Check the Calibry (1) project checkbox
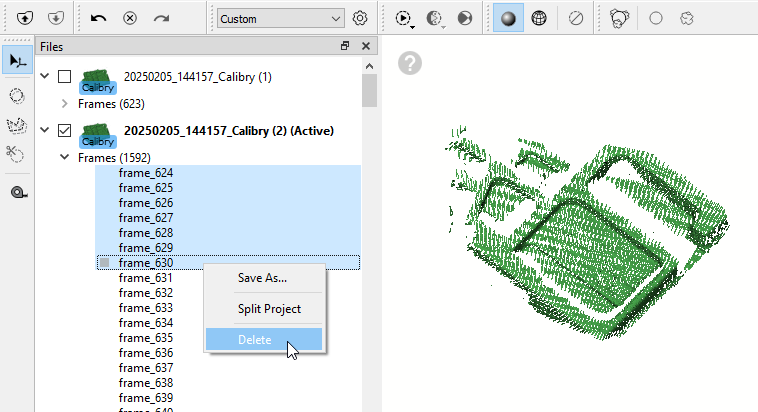This screenshot has width=758, height=412. point(64,76)
